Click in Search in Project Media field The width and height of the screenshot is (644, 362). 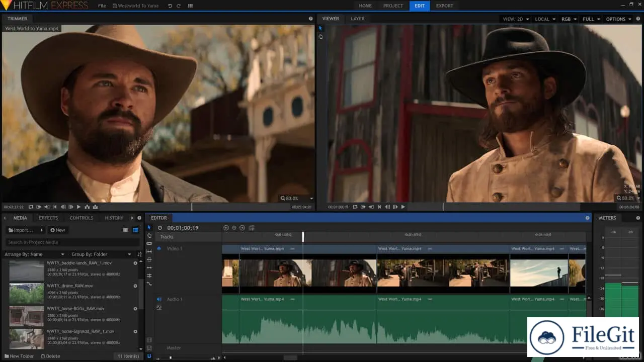[x=73, y=242]
